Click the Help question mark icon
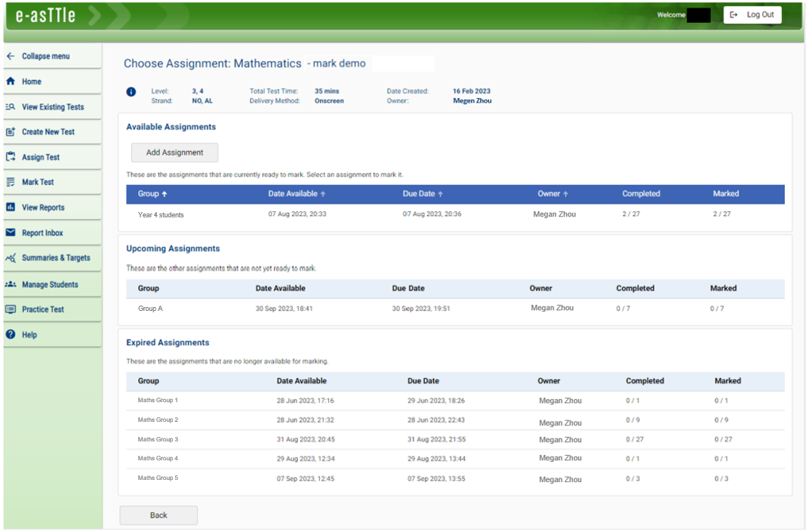The image size is (809, 532). pyautogui.click(x=11, y=334)
